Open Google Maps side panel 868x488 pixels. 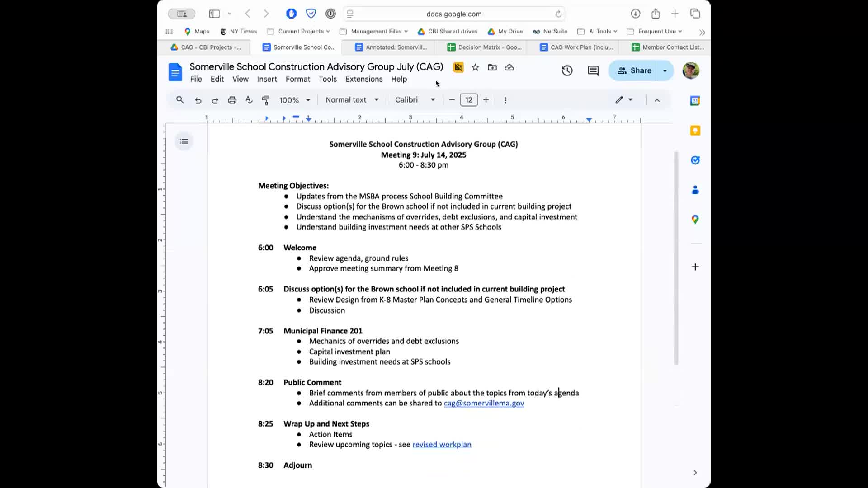point(695,220)
